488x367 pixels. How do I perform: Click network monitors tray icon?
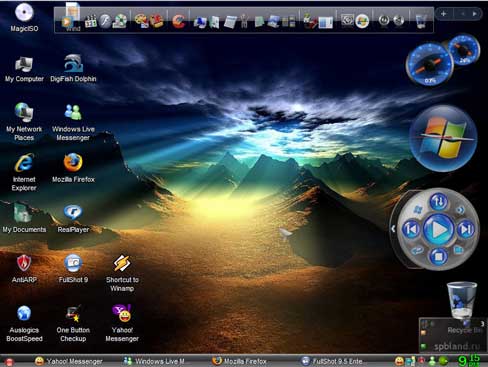[411, 361]
